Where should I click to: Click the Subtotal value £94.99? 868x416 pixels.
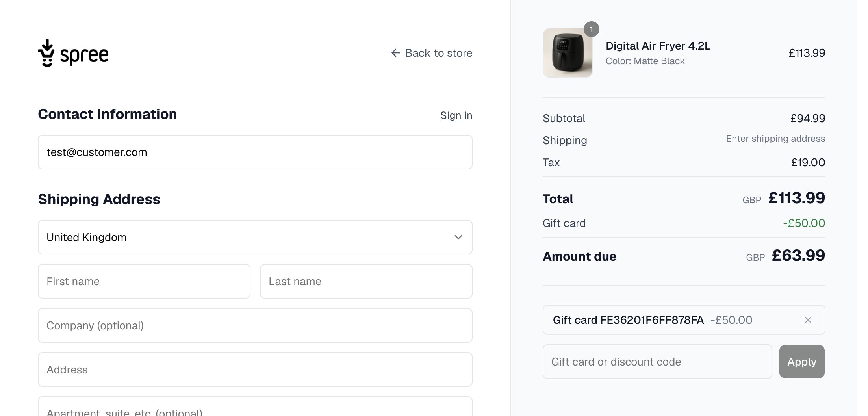(x=807, y=118)
